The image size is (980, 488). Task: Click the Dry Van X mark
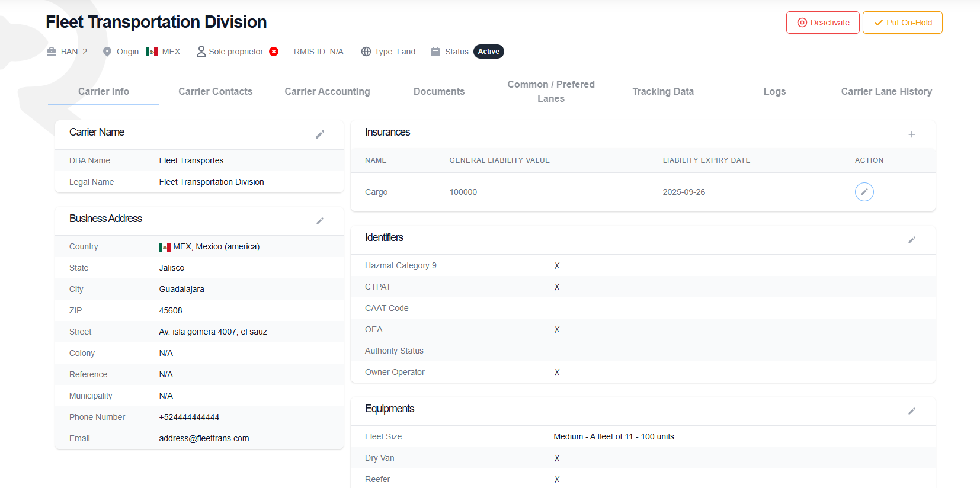[557, 458]
